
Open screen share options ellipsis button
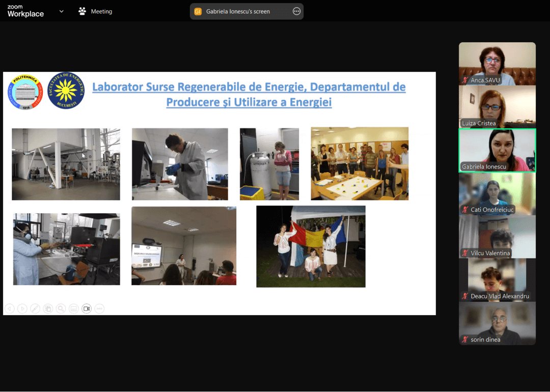point(296,11)
